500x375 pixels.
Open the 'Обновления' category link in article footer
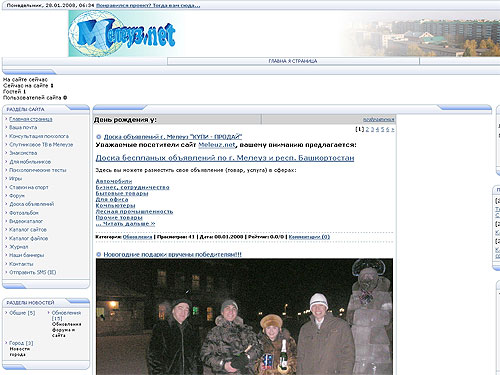pyautogui.click(x=138, y=237)
